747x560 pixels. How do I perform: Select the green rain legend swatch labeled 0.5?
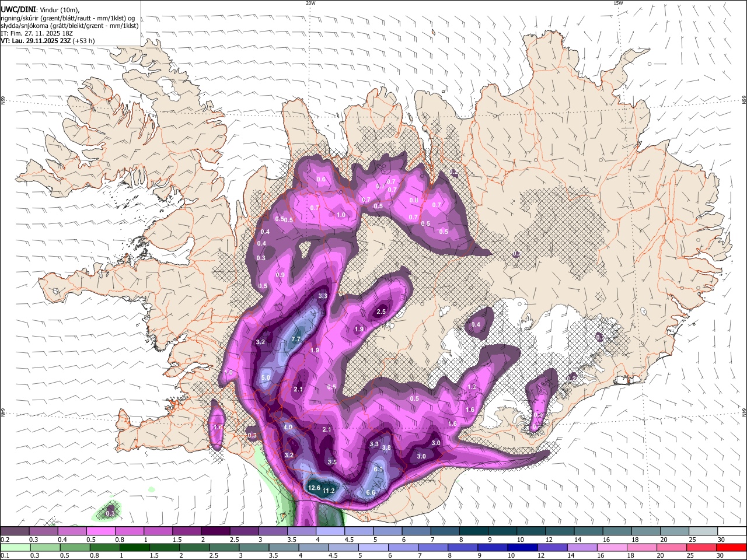point(75,547)
